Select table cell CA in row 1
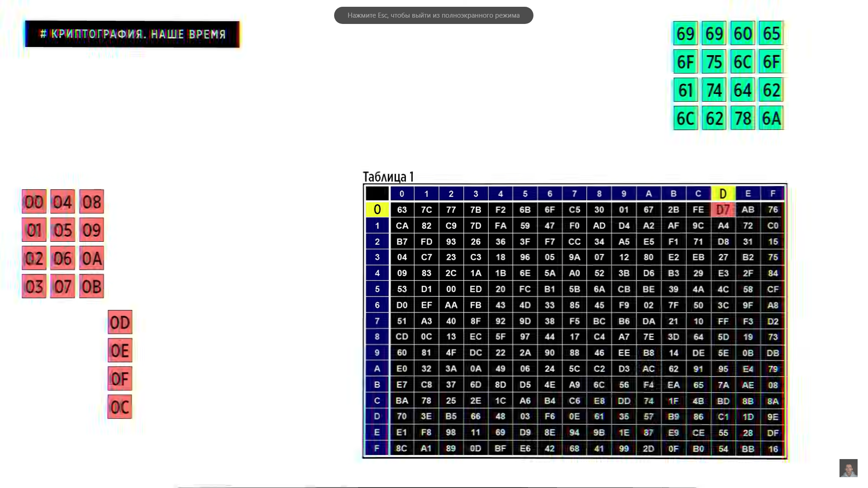The height and width of the screenshot is (488, 868). (x=402, y=225)
